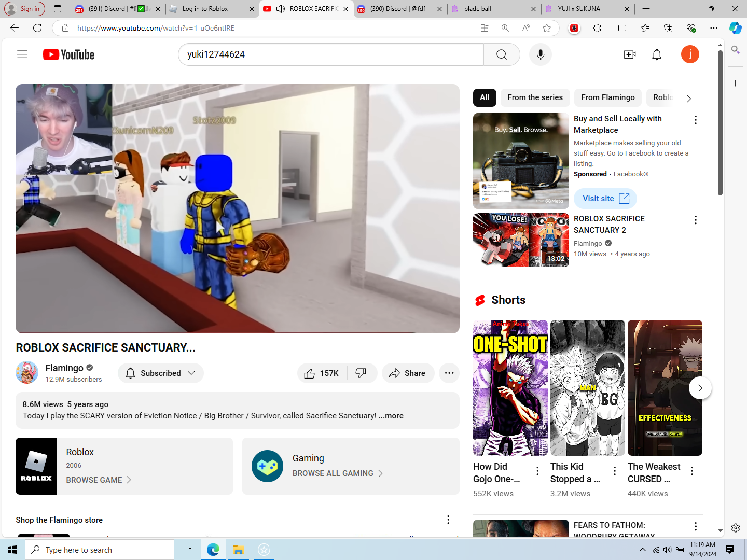Expand description with ...more

[x=391, y=416]
